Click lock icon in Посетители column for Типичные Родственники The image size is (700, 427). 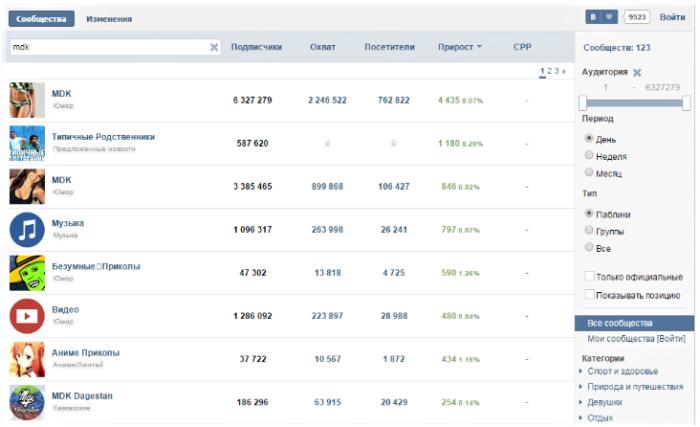click(394, 143)
